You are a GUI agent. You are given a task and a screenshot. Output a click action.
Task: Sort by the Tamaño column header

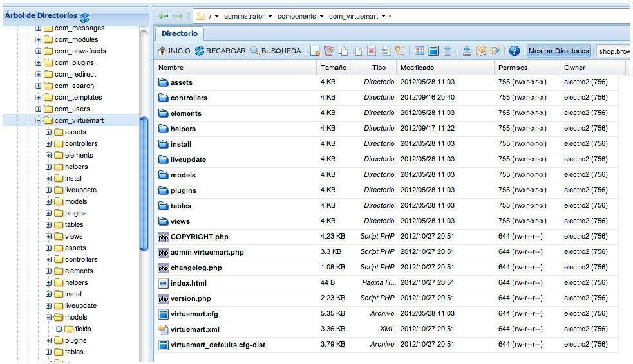334,68
